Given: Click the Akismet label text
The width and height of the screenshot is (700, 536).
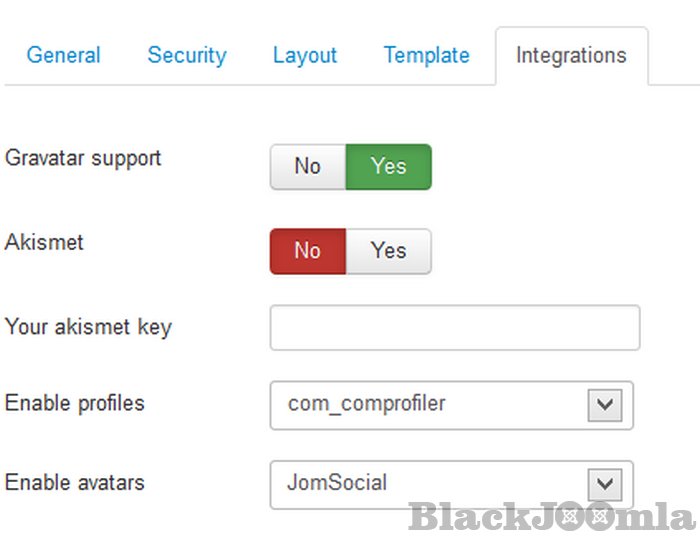Looking at the screenshot, I should point(43,242).
